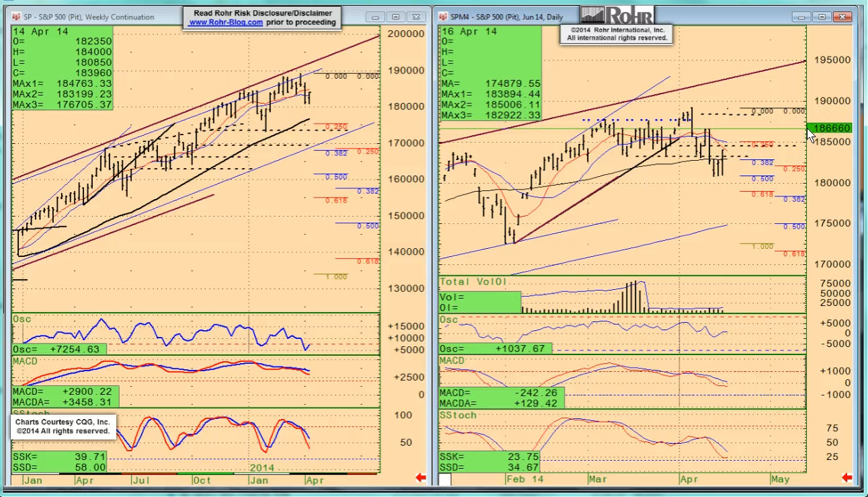This screenshot has width=868, height=497.
Task: Close the SPM4 daily chart window
Action: (x=841, y=17)
